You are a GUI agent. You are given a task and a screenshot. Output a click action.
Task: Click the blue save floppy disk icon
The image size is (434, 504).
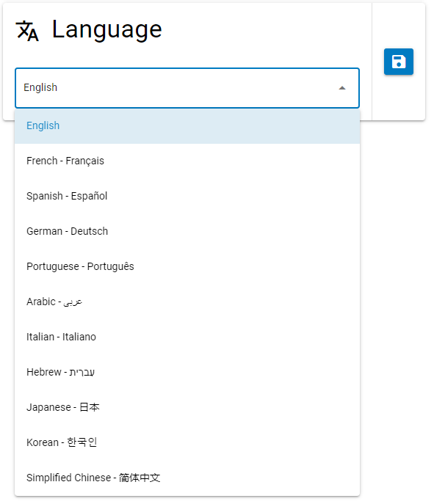pos(398,62)
